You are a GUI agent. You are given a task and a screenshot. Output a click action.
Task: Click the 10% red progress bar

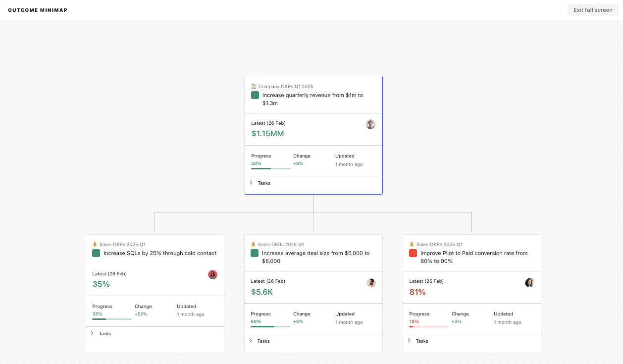(428, 326)
